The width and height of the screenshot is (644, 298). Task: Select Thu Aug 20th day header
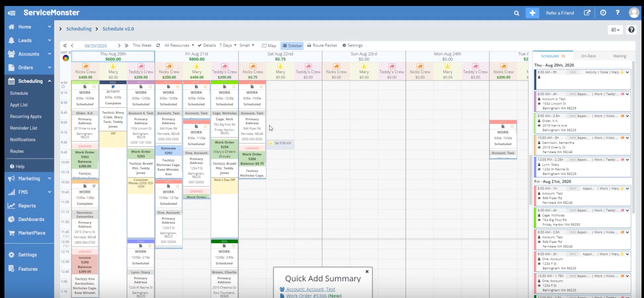(113, 56)
